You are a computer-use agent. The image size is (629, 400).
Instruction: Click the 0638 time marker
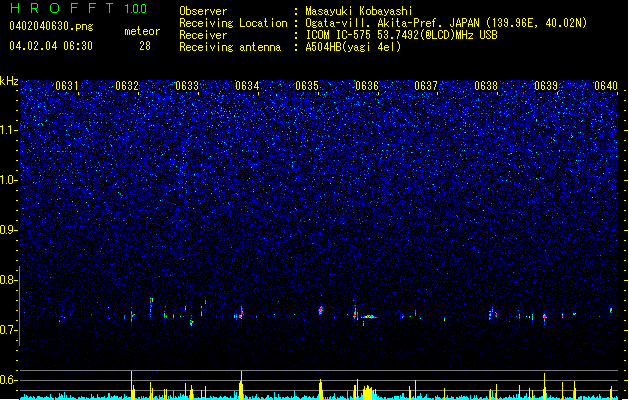486,86
